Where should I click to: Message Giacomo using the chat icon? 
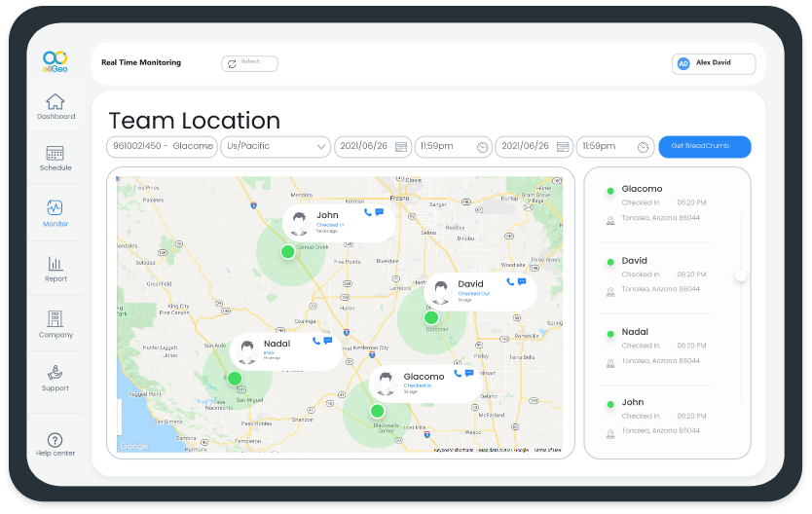[469, 373]
